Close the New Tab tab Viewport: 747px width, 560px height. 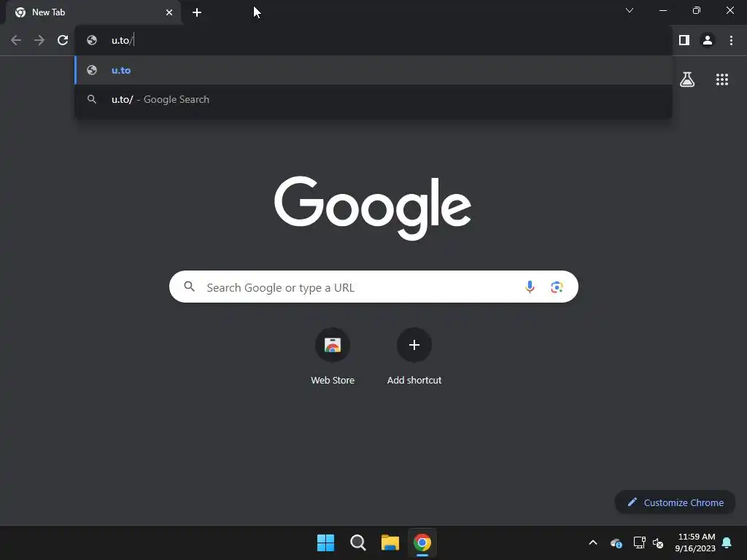[169, 12]
